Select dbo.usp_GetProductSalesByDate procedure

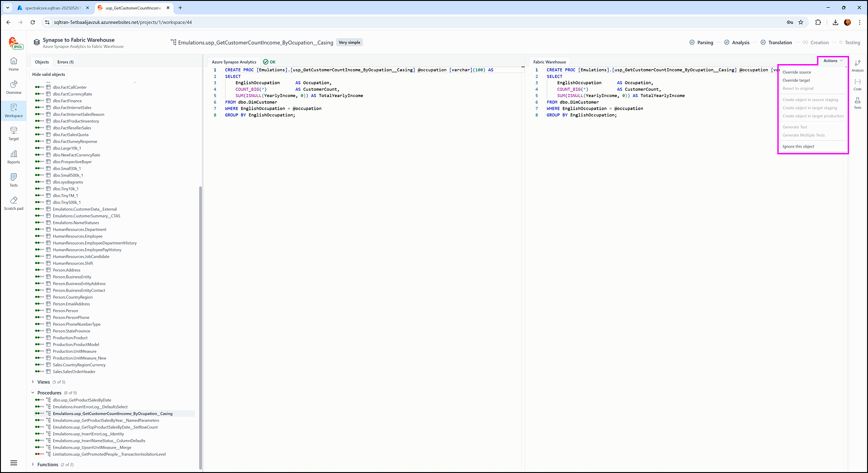click(82, 400)
